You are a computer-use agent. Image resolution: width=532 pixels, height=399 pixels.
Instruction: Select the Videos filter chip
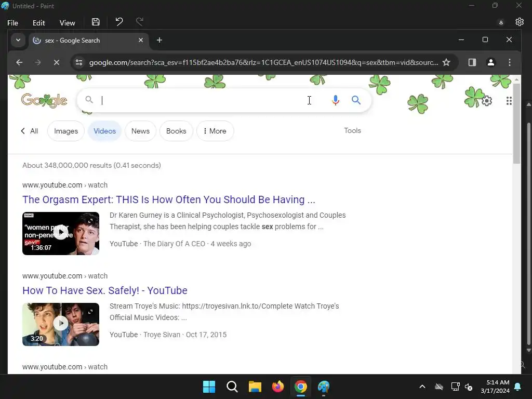(104, 131)
